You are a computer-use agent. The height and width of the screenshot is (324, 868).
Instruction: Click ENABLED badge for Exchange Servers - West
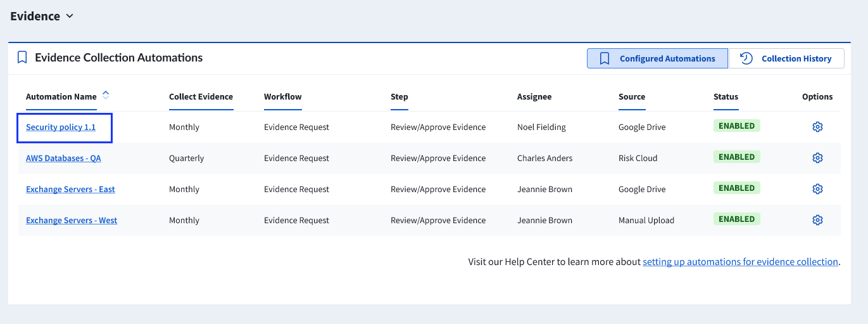pos(737,219)
